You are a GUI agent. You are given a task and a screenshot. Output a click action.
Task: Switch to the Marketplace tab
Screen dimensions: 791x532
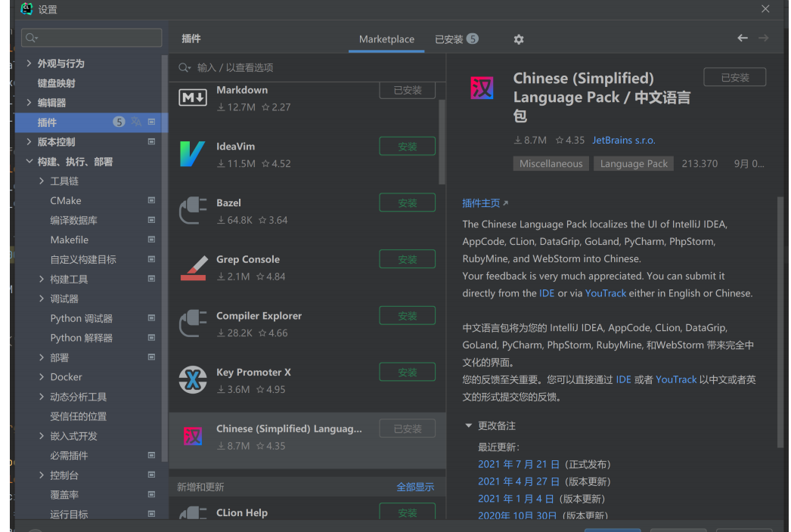pyautogui.click(x=386, y=39)
